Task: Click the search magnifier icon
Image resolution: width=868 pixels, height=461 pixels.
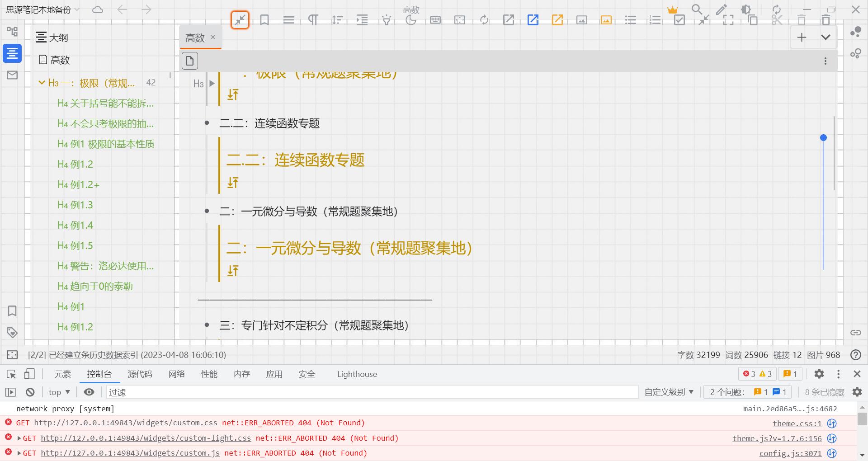Action: tap(697, 9)
